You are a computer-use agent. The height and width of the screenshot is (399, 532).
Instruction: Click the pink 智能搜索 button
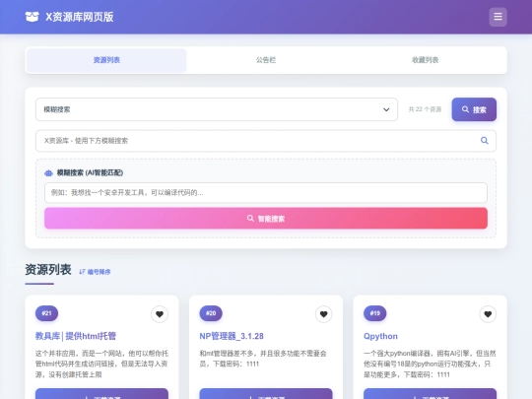coord(266,218)
